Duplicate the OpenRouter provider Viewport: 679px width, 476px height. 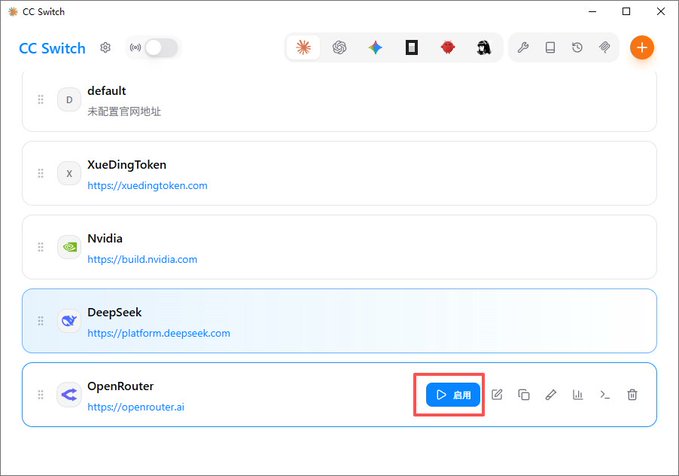524,395
